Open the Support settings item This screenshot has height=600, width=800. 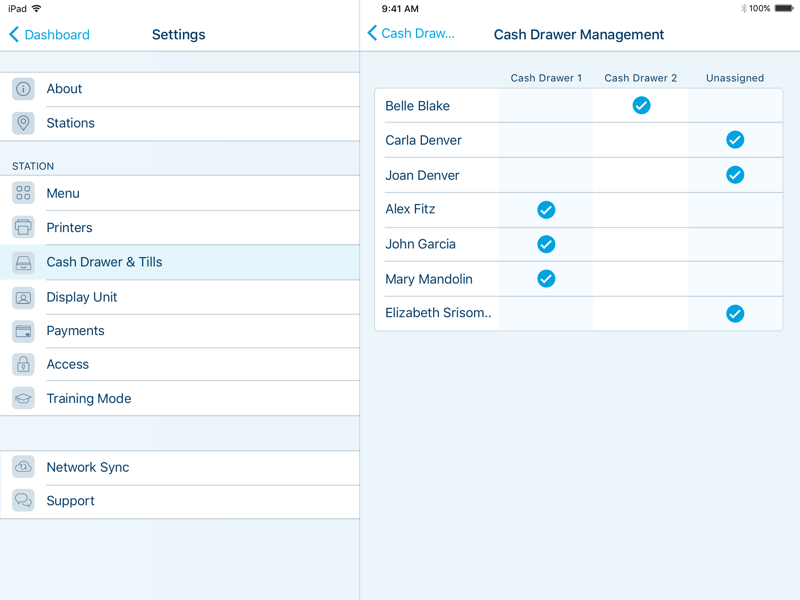[x=70, y=501]
